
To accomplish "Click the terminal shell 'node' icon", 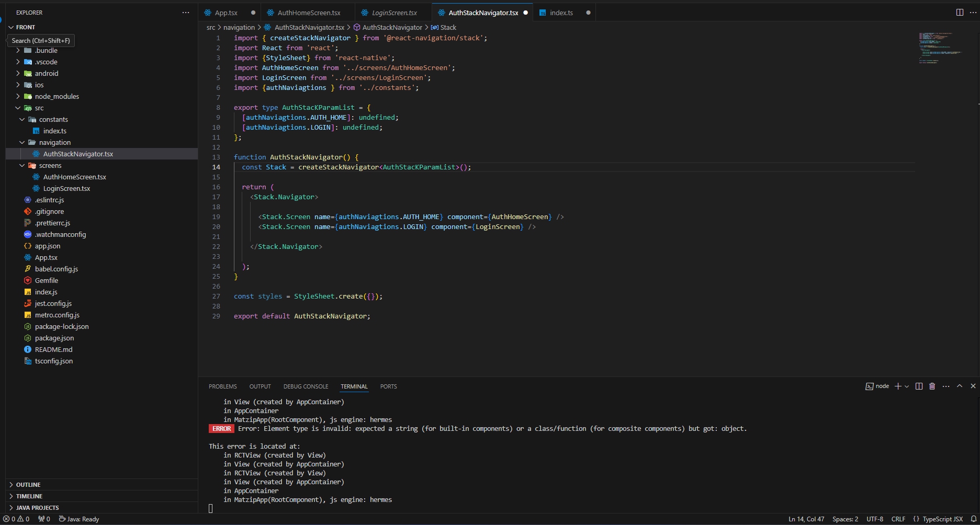I will (869, 386).
